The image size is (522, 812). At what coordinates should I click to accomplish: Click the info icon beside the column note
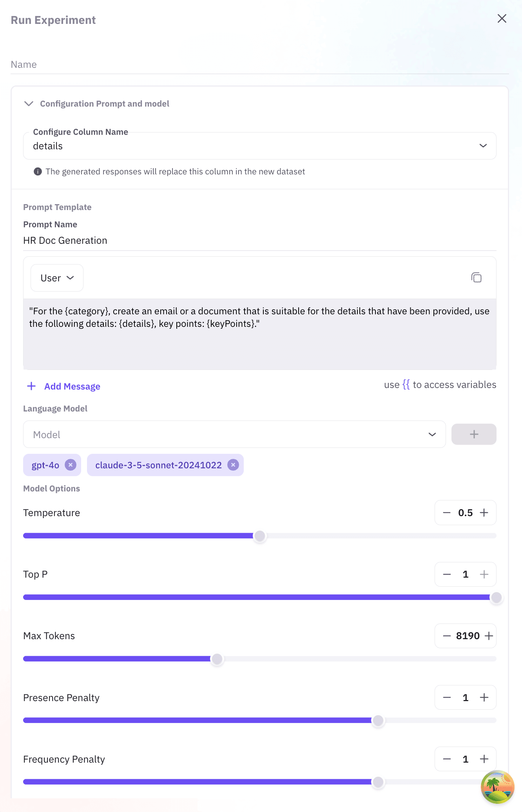(x=37, y=171)
